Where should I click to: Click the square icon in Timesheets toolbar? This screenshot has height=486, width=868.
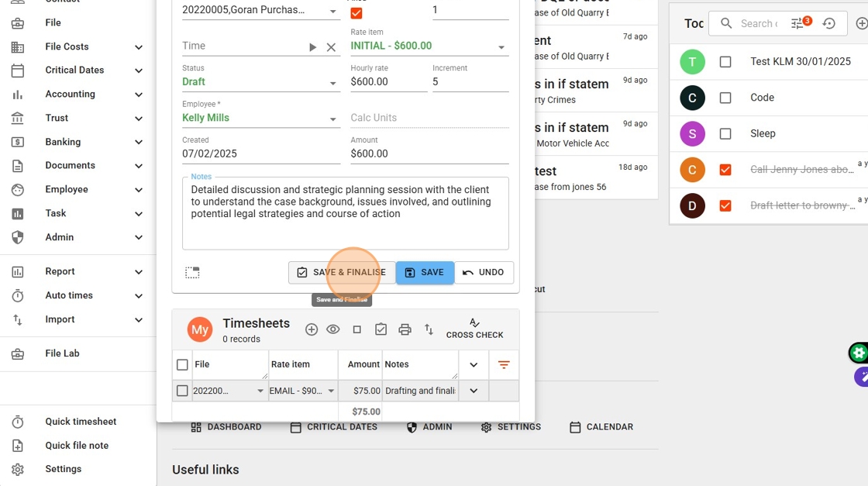pos(357,329)
